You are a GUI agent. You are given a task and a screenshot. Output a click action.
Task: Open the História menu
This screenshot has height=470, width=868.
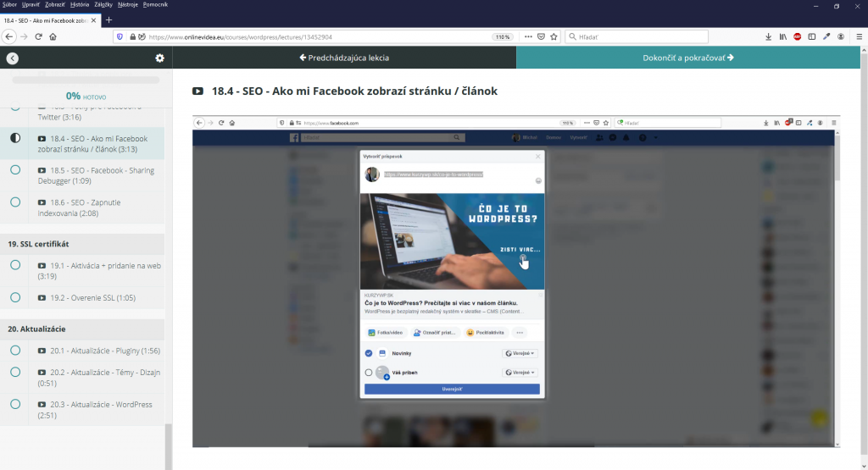[80, 4]
